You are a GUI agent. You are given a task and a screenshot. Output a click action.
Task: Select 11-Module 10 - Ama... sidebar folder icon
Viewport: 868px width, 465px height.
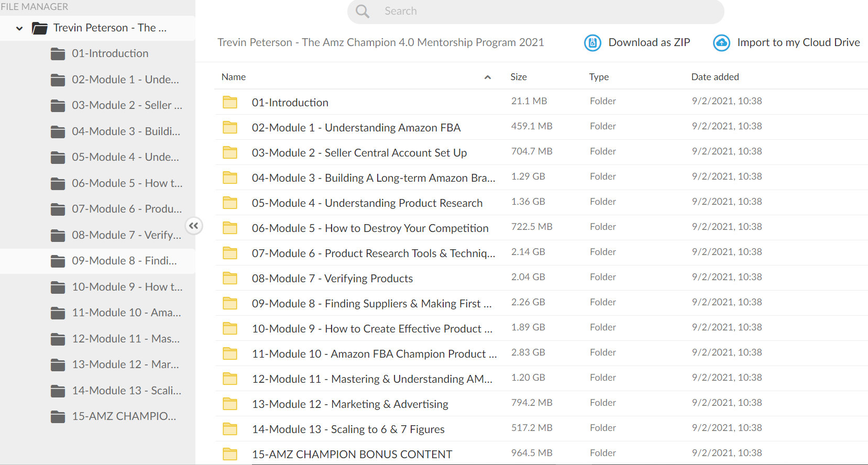pos(58,313)
